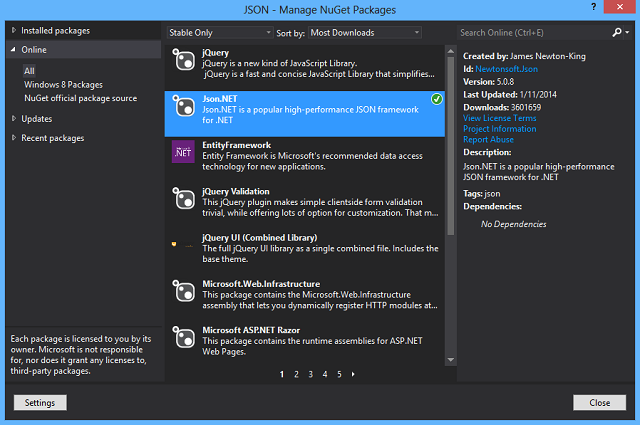Screen dimensions: 640x425
Task: Expand the Recent packages node
Action: tap(13, 138)
